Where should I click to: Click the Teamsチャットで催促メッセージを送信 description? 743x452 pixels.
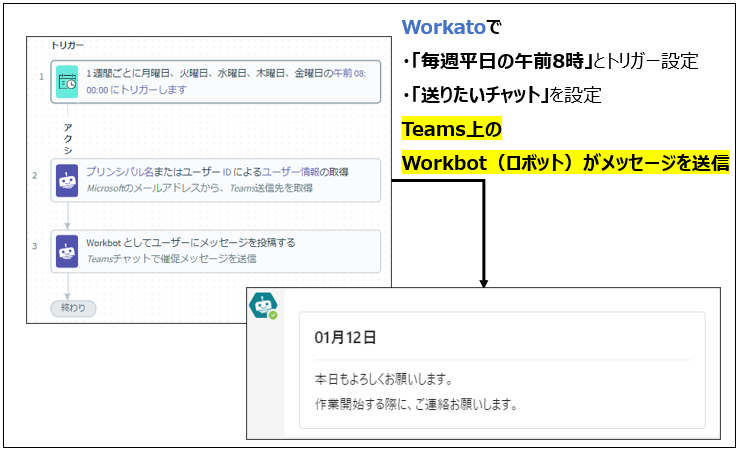[172, 259]
